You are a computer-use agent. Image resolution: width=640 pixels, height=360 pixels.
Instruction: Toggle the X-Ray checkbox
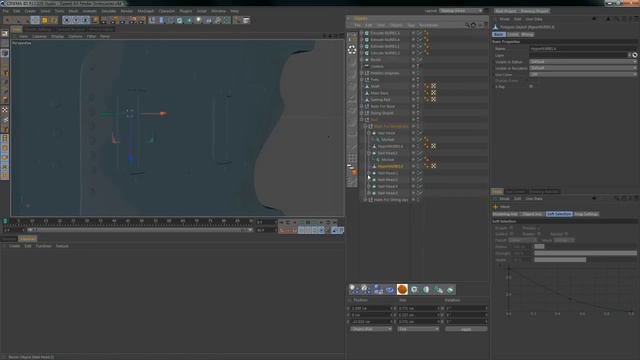(531, 87)
